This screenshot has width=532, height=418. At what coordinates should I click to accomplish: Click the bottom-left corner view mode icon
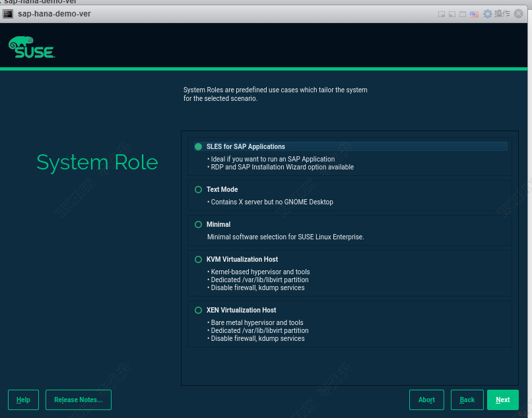coord(452,15)
